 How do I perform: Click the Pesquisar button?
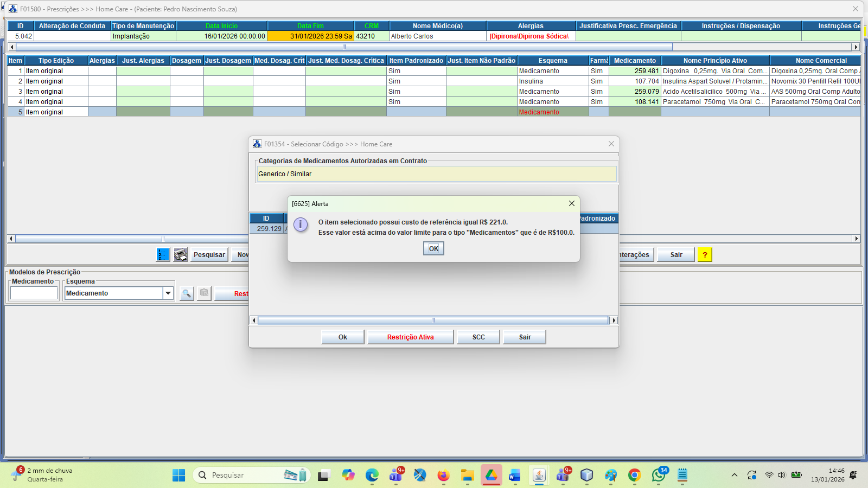pos(209,255)
